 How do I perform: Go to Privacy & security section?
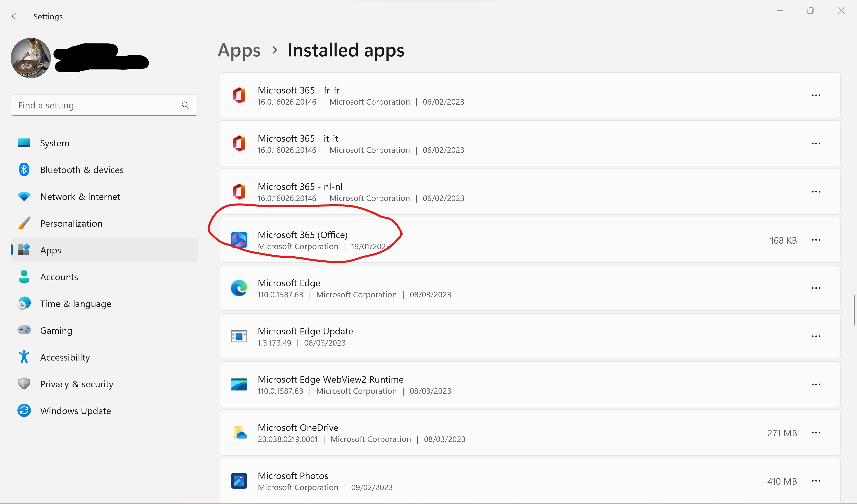77,384
